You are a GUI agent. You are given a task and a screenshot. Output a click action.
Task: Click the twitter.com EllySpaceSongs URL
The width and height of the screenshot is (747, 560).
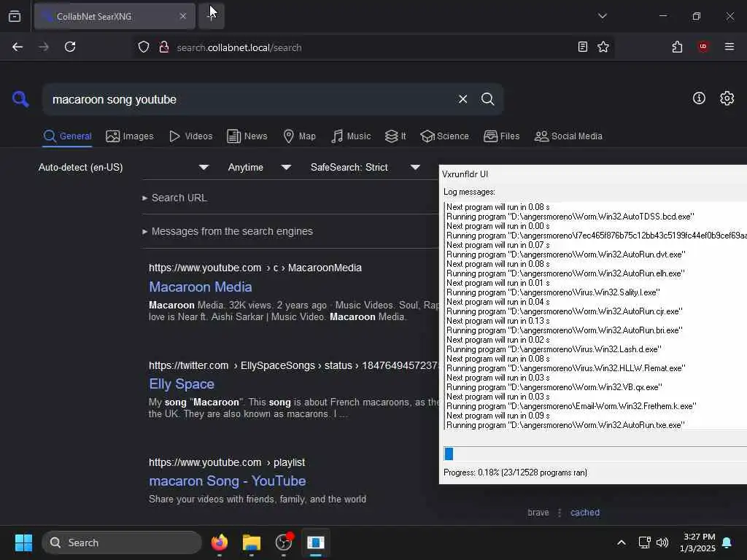click(293, 365)
